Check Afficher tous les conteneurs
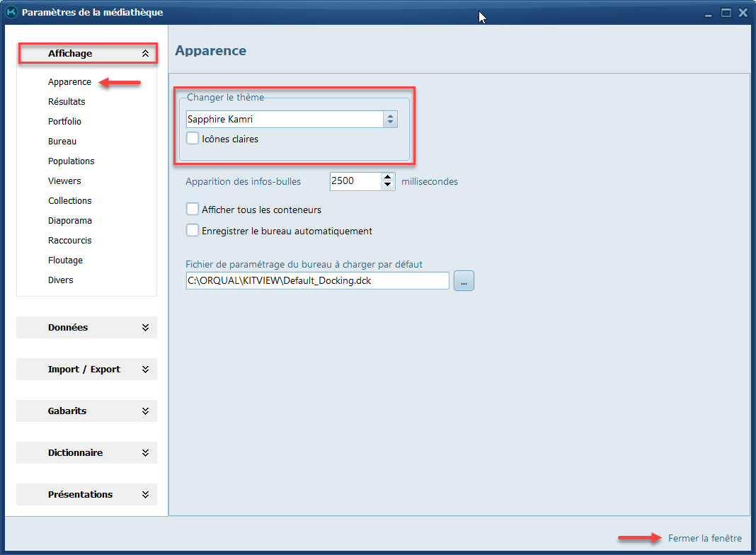 tap(193, 210)
